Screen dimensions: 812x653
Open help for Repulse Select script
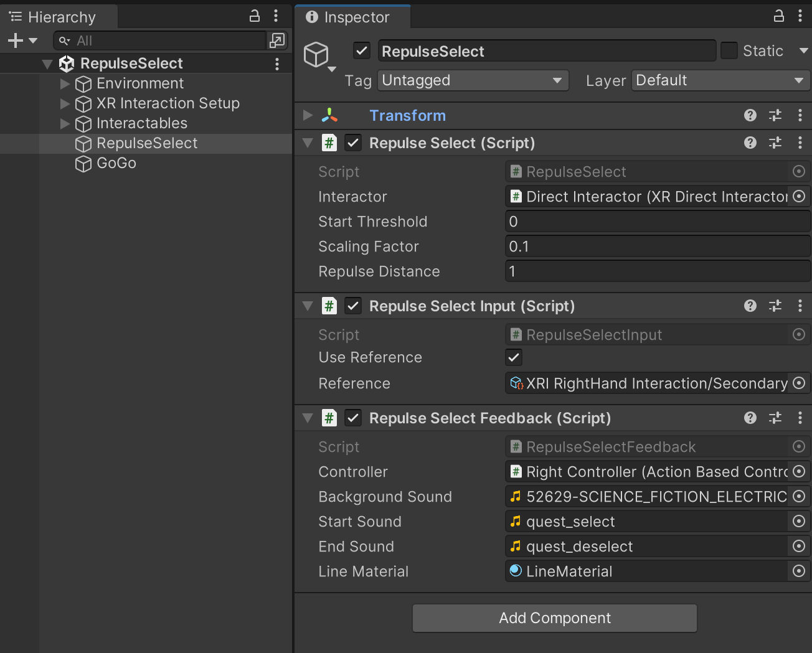click(x=750, y=143)
